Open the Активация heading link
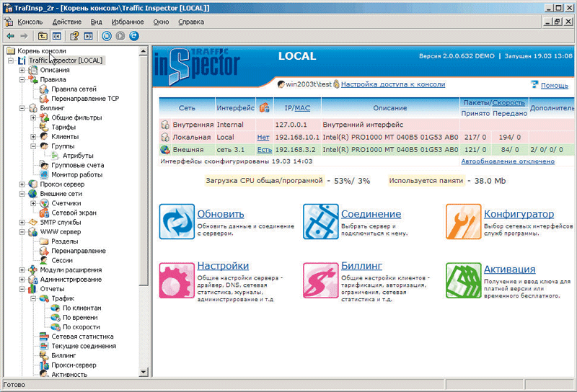577x392 pixels. click(510, 269)
